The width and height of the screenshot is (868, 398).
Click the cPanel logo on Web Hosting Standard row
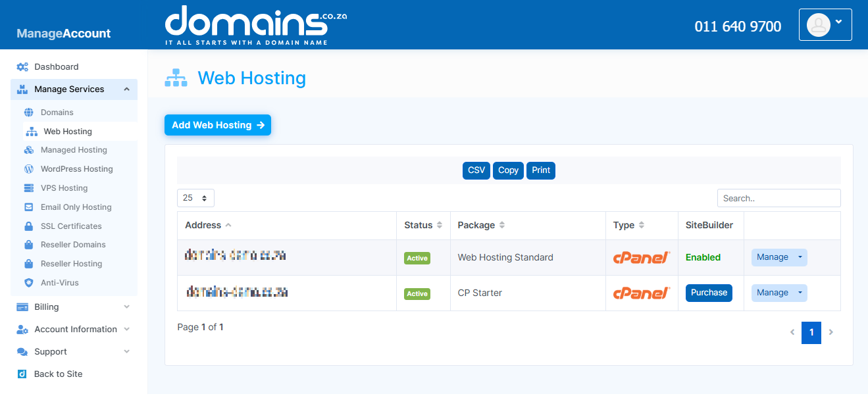pyautogui.click(x=642, y=257)
